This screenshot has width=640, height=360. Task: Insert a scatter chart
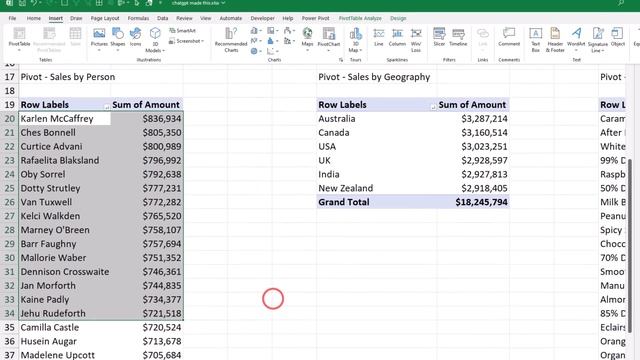pos(272,51)
